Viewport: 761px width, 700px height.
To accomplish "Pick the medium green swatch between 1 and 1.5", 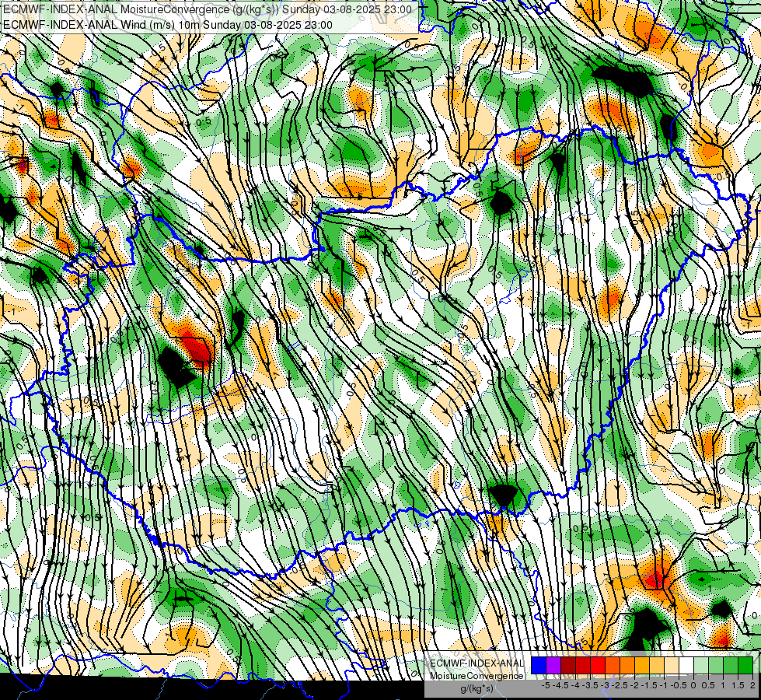I will point(731,665).
